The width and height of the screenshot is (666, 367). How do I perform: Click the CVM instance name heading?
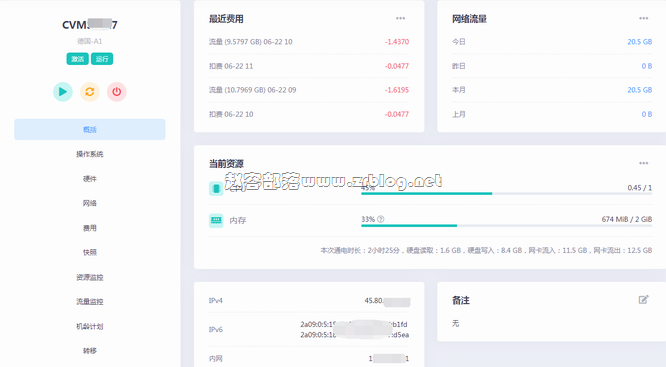(x=90, y=25)
